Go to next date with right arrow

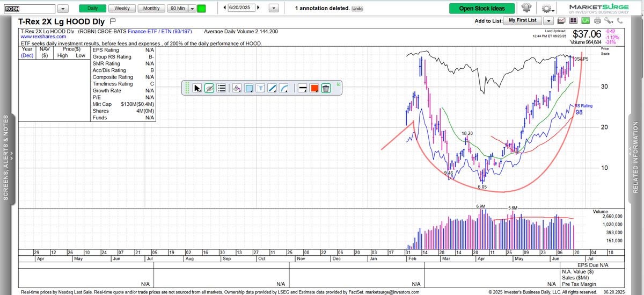pyautogui.click(x=259, y=9)
